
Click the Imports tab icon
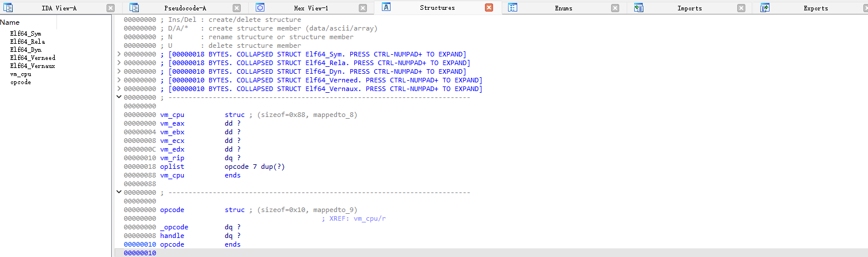pos(639,8)
